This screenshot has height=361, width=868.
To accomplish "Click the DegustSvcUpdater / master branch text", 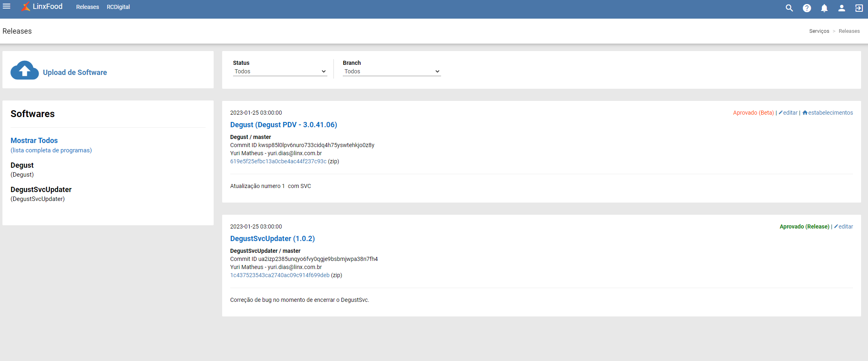I will point(265,251).
